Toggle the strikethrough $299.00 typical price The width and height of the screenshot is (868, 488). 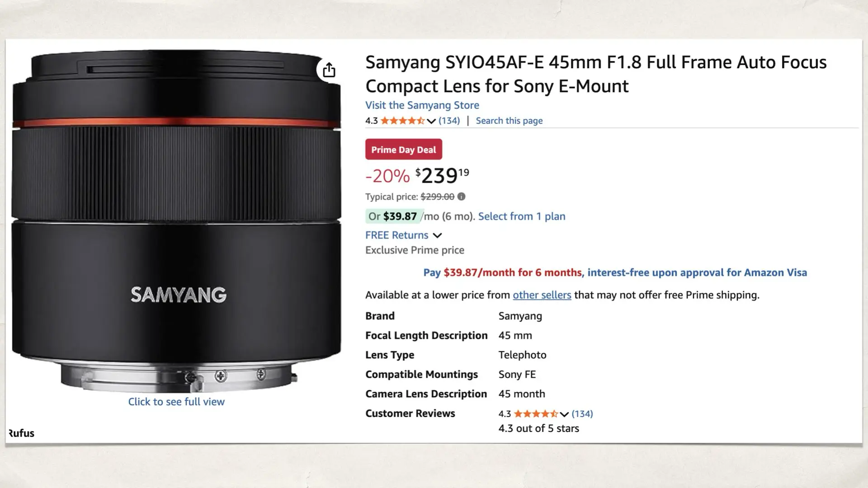[437, 197]
